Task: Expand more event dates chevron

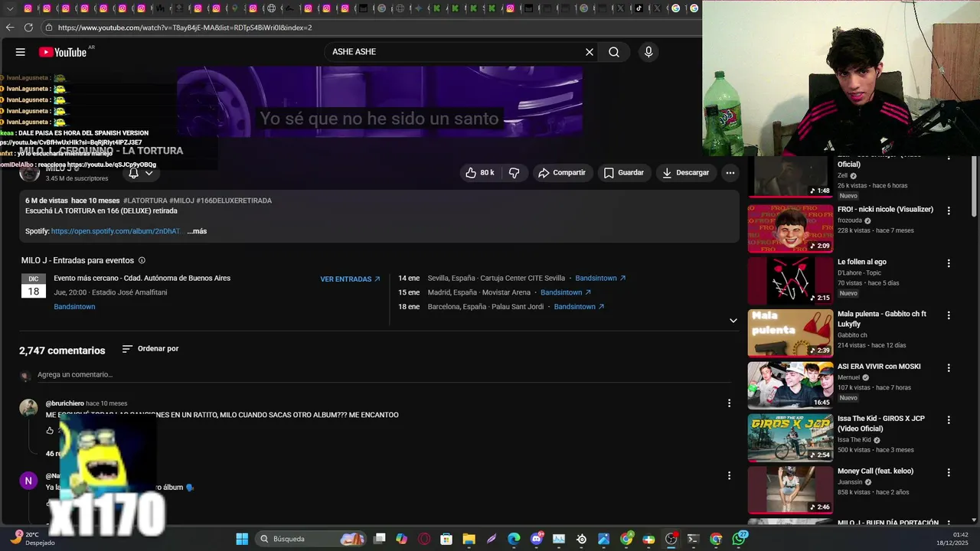Action: point(733,321)
